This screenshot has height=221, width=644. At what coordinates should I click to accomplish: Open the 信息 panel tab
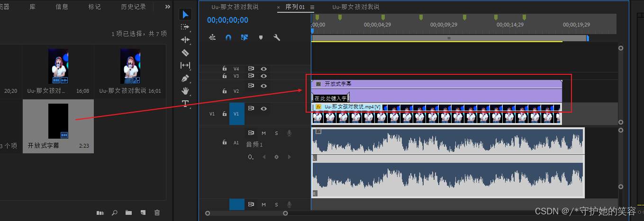(62, 7)
